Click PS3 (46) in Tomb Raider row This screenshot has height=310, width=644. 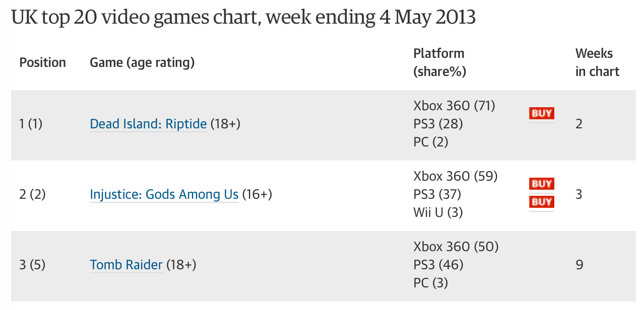pyautogui.click(x=438, y=265)
